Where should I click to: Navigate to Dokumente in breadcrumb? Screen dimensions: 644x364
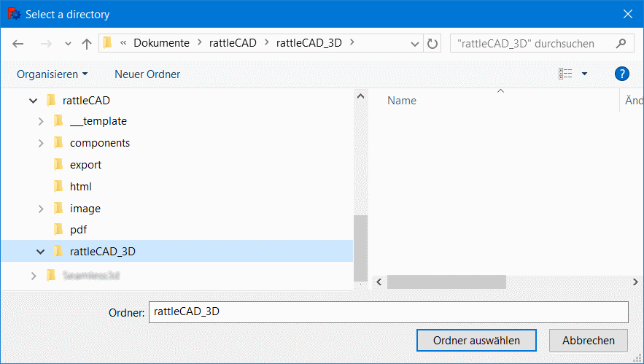point(161,43)
